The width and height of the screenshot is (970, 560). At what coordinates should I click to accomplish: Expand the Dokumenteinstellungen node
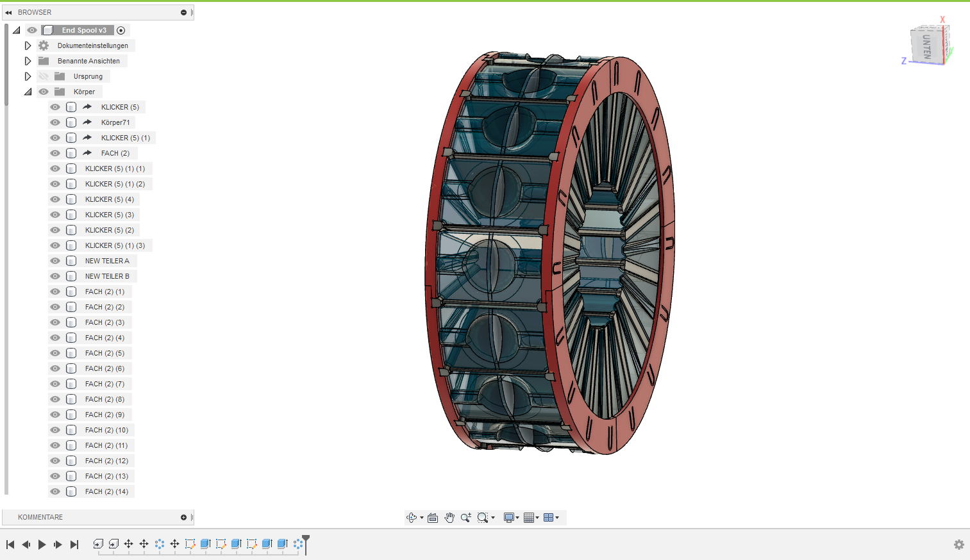click(28, 45)
